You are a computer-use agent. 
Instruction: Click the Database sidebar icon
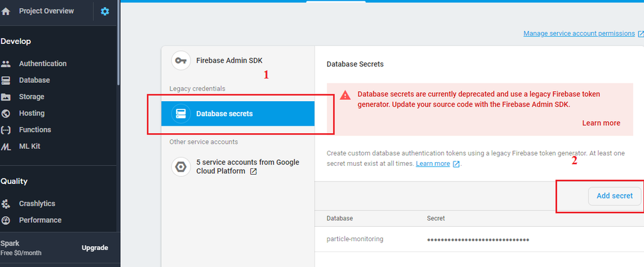tap(6, 80)
